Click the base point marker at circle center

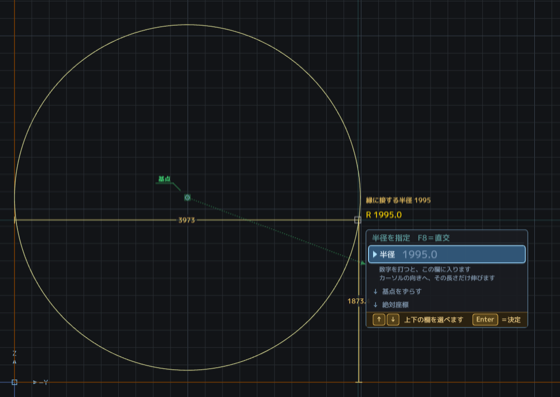click(187, 197)
